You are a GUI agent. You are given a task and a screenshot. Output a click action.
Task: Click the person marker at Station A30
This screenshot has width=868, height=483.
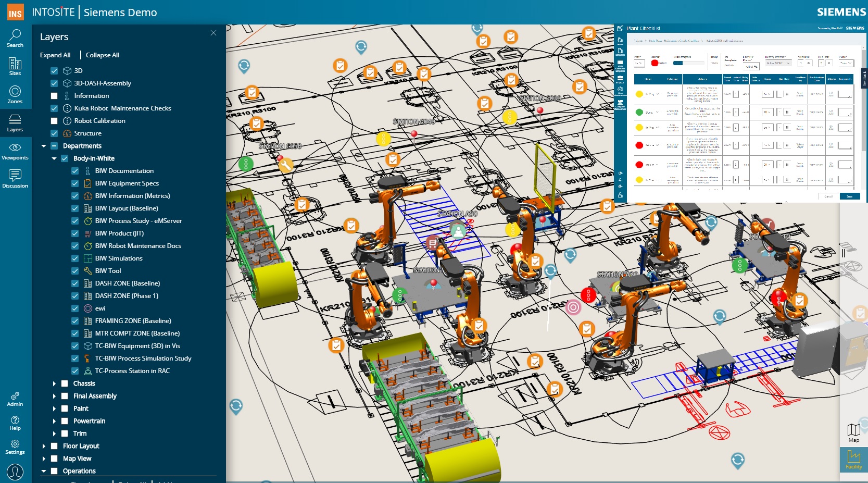pos(458,230)
